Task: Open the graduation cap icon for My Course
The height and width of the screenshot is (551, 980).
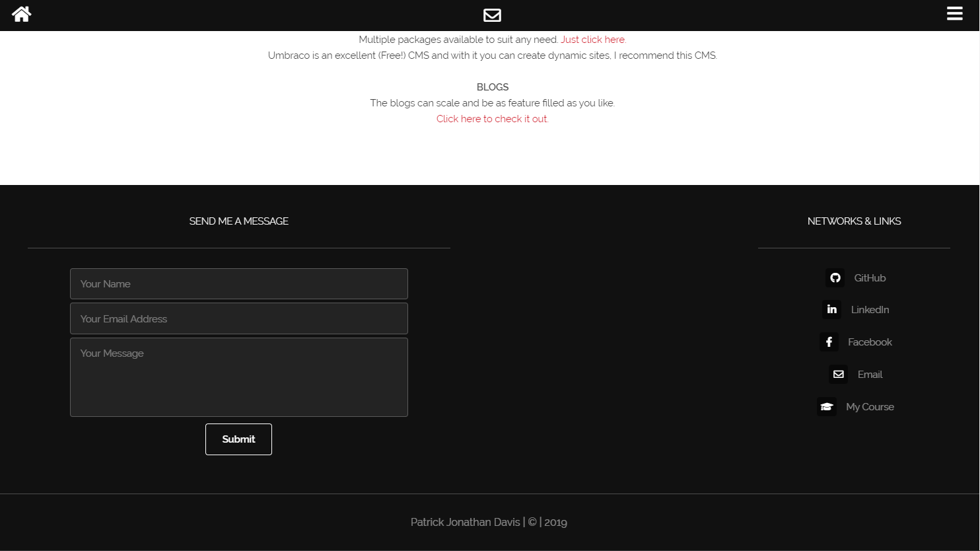Action: [827, 406]
